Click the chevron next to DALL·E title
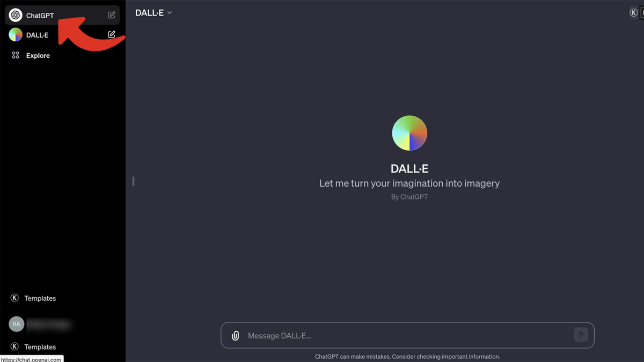 [x=170, y=13]
